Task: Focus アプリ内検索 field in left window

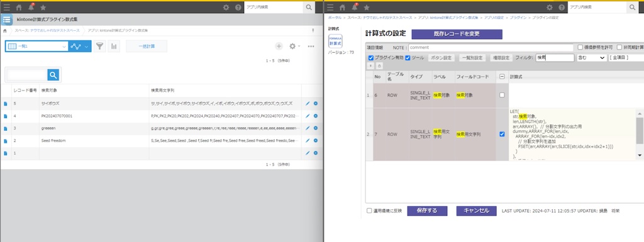Action: 274,8
